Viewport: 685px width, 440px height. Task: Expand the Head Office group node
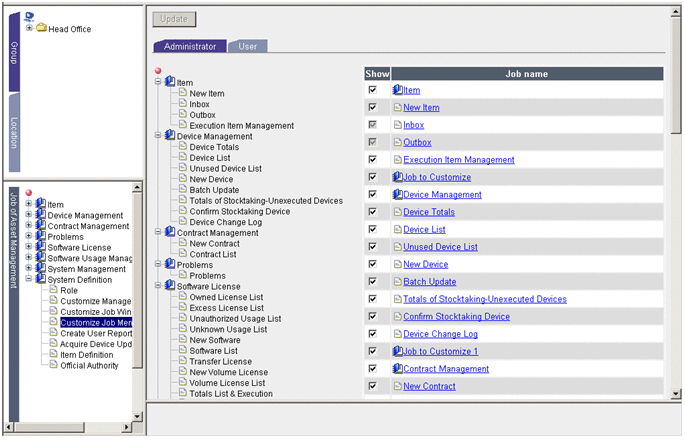29,28
